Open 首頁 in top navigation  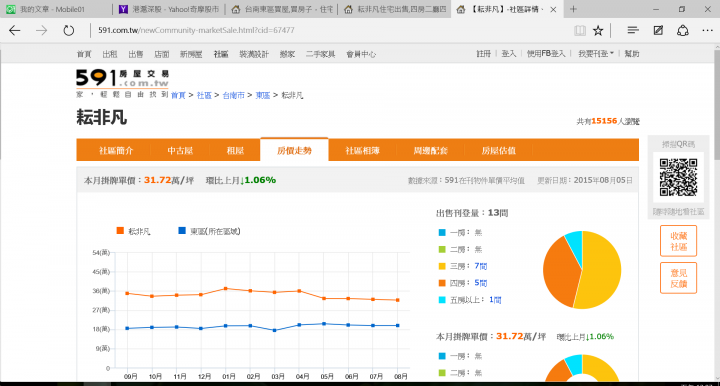tap(84, 54)
